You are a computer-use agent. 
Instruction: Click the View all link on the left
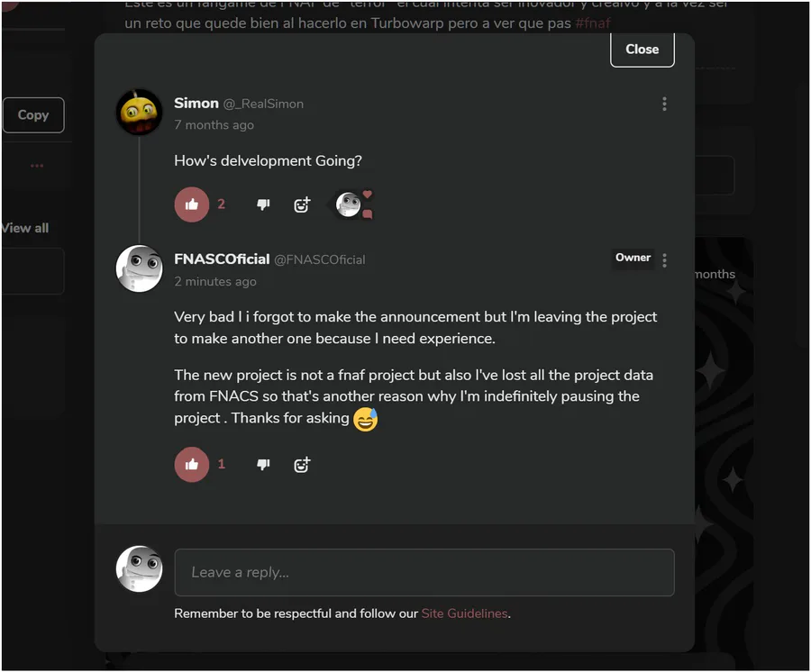25,228
